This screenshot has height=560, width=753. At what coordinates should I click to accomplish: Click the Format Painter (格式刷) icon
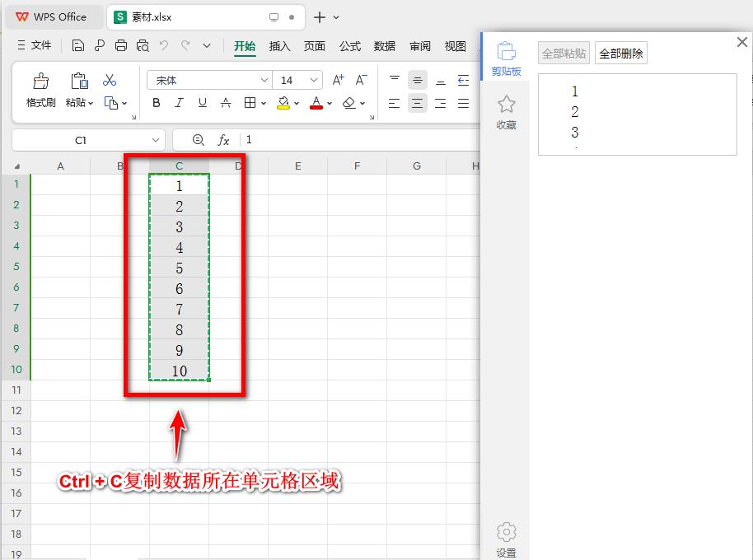click(41, 81)
